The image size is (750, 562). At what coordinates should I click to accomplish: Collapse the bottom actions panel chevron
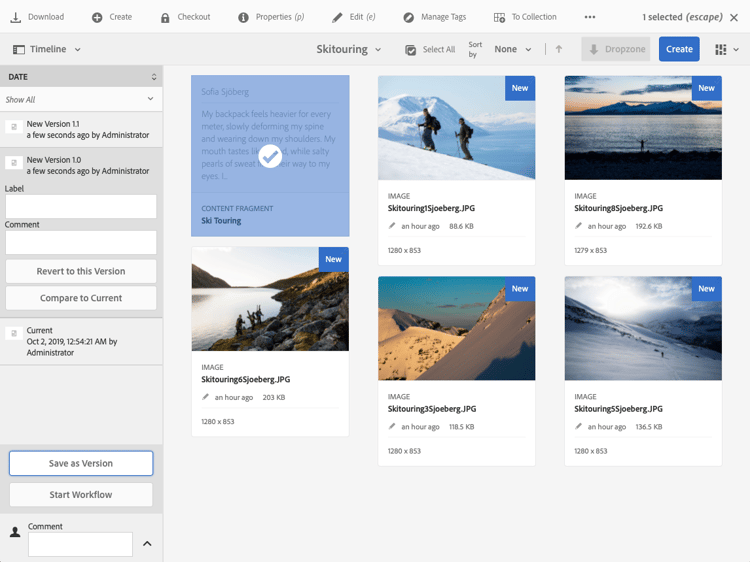(147, 543)
